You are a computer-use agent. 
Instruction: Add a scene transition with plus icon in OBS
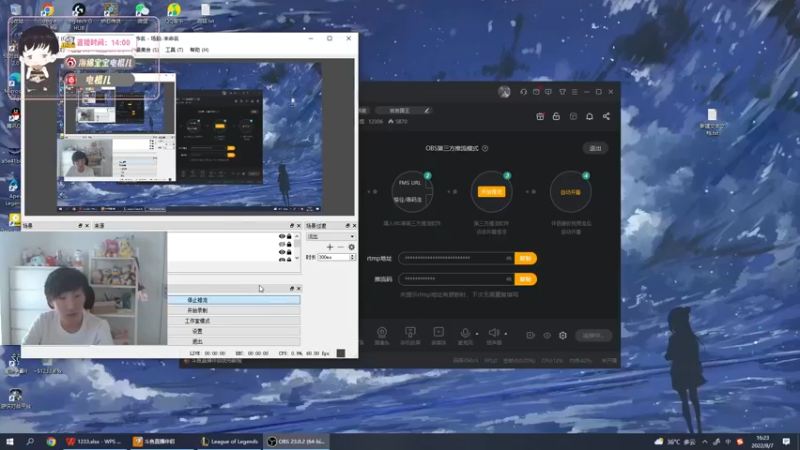click(330, 247)
